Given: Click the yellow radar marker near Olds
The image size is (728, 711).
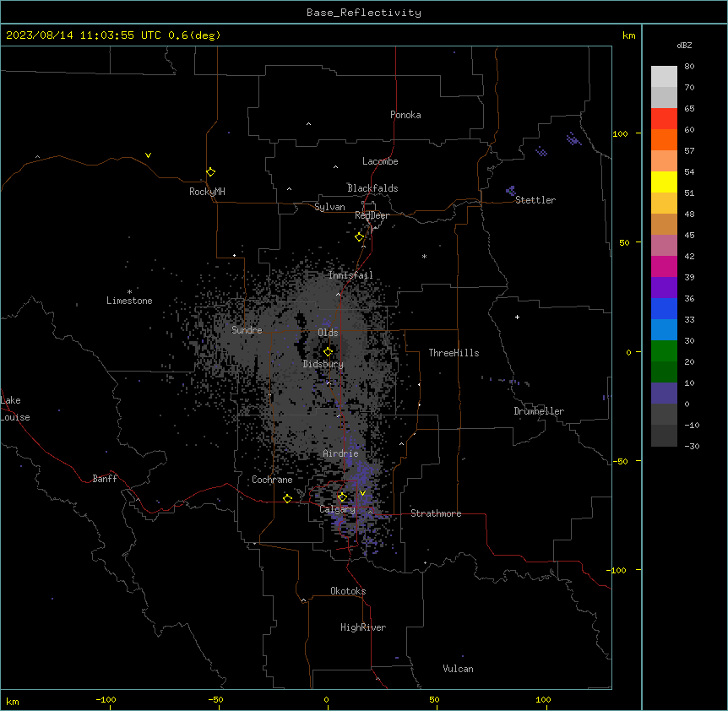Looking at the screenshot, I should [329, 352].
